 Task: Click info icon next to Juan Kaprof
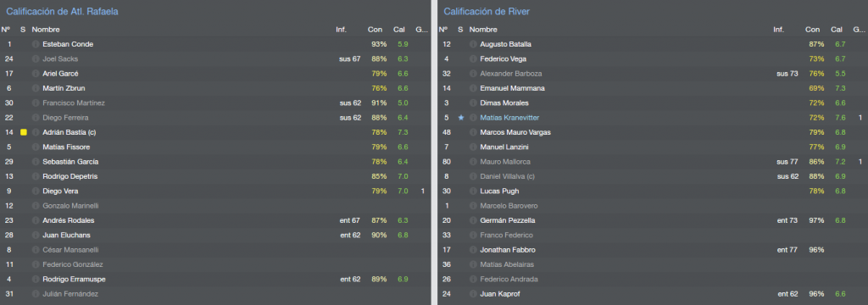(x=473, y=294)
